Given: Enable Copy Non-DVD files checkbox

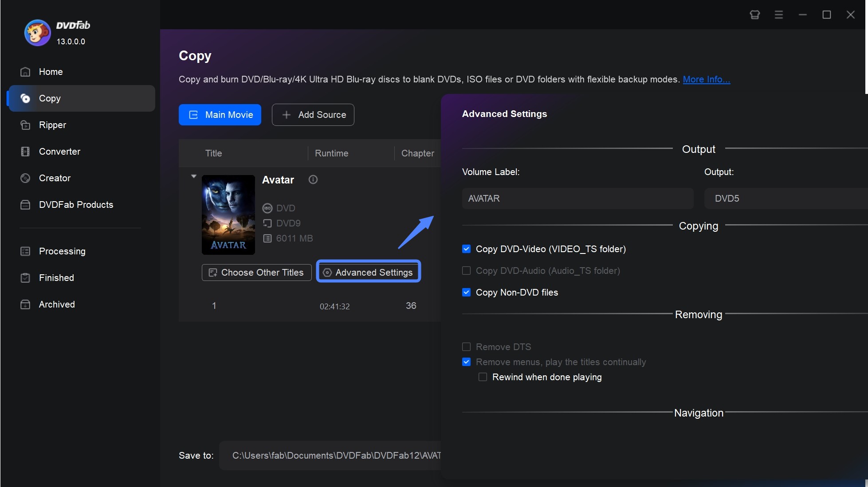Looking at the screenshot, I should coord(467,292).
